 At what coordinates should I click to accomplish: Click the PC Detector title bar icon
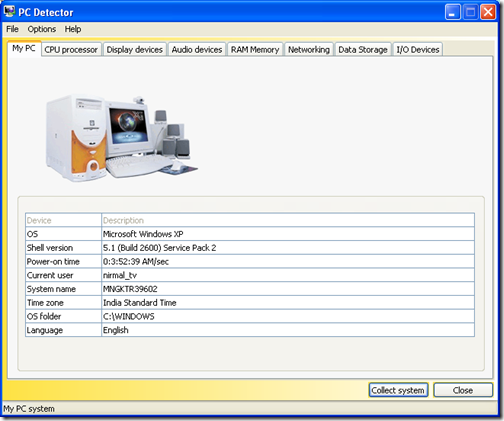tap(9, 12)
